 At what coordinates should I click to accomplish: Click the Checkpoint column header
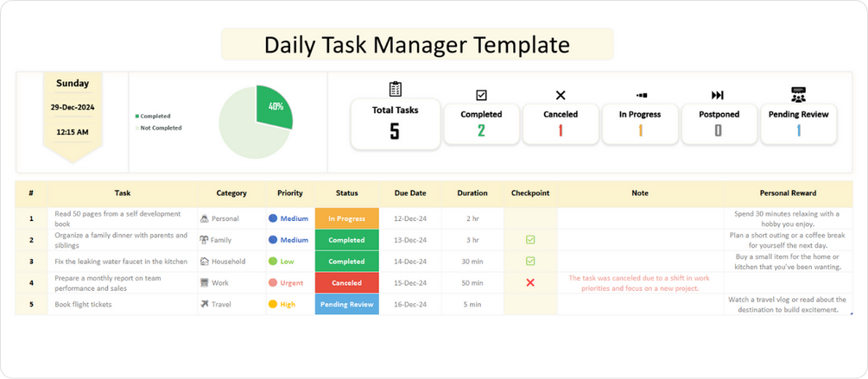click(530, 193)
